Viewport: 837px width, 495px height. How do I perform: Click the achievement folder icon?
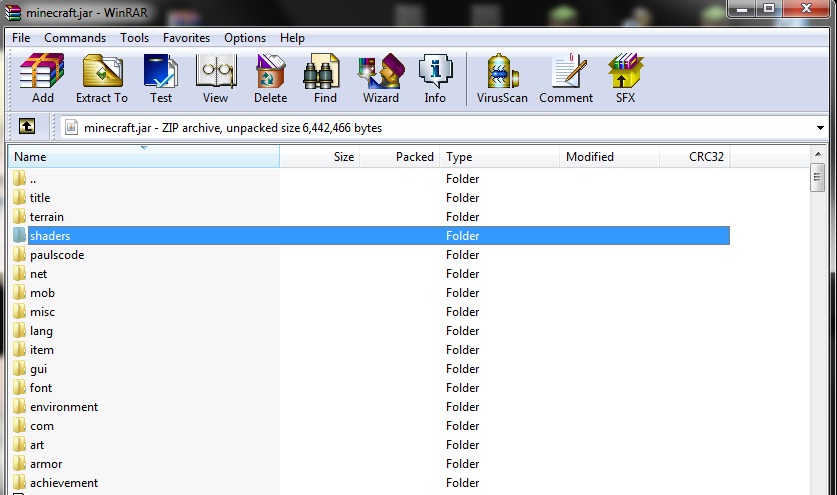click(x=19, y=483)
